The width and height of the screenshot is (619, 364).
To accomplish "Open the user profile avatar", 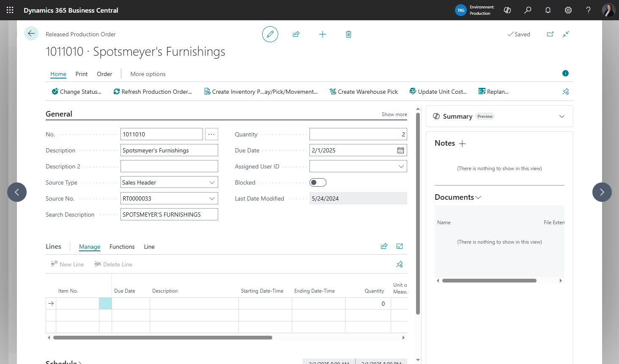I will [x=608, y=10].
